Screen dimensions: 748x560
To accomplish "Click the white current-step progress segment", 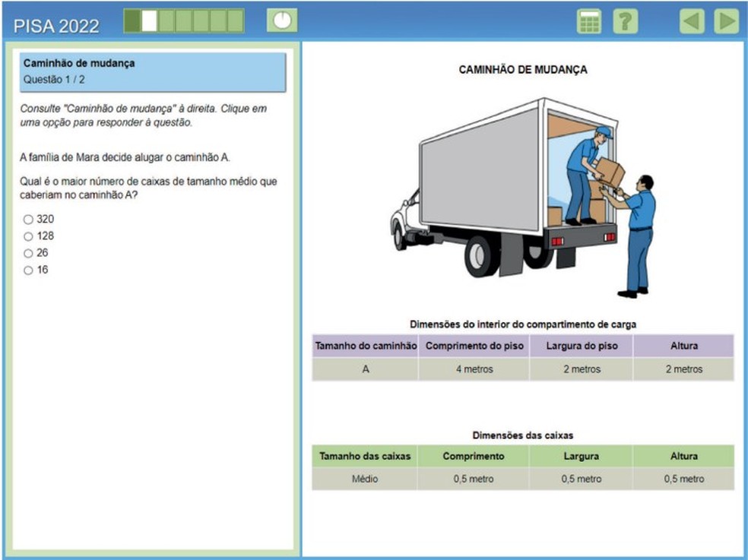I will coord(150,21).
